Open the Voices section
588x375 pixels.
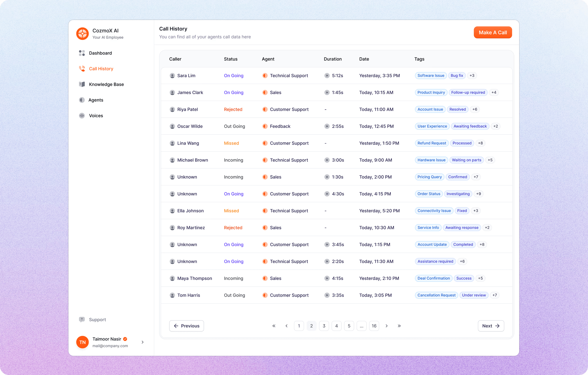tap(96, 115)
